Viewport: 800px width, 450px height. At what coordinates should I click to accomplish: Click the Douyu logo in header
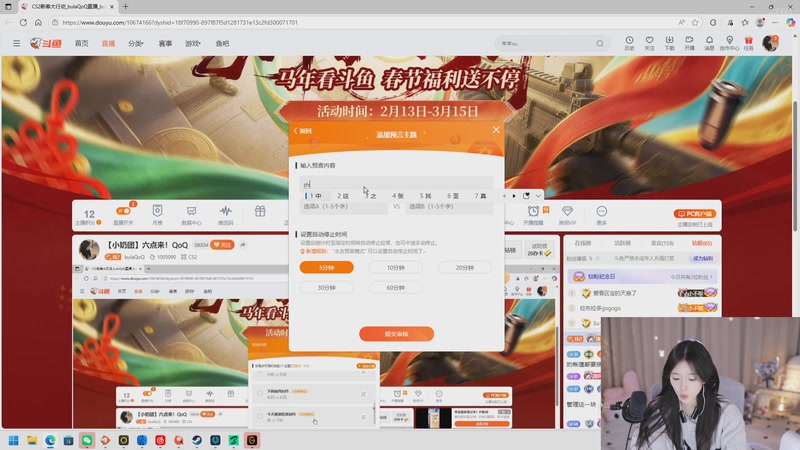pyautogui.click(x=45, y=43)
